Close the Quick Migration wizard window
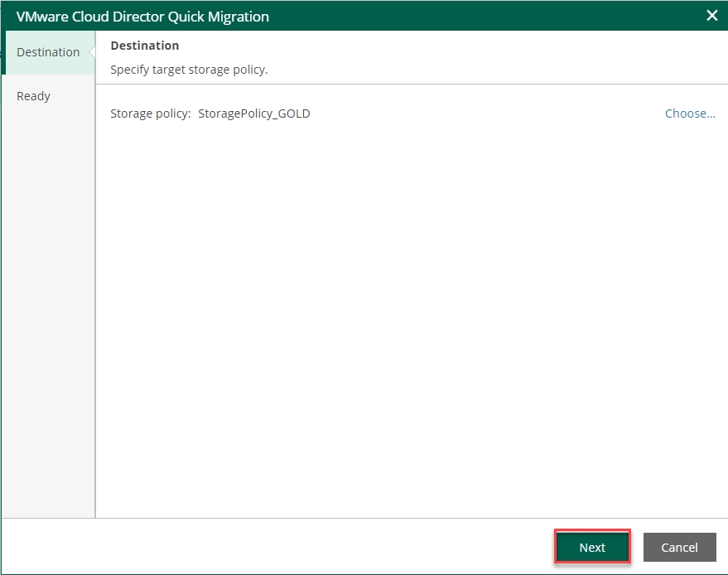Image resolution: width=728 pixels, height=575 pixels. tap(711, 16)
